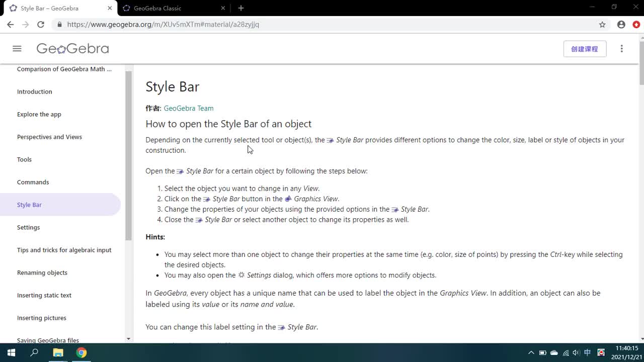
Task: Open Comparison of GeoGebra Math sidebar item
Action: (64, 69)
